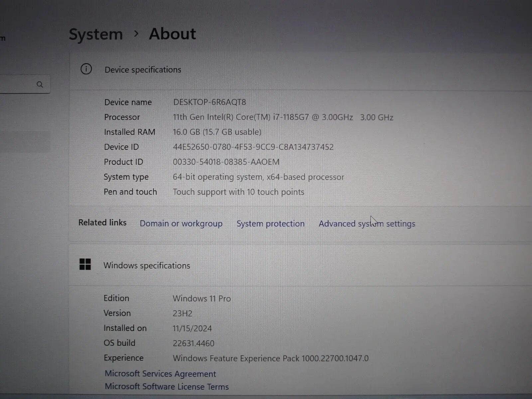The image size is (532, 399).
Task: Click the search magnifier icon
Action: click(x=40, y=84)
